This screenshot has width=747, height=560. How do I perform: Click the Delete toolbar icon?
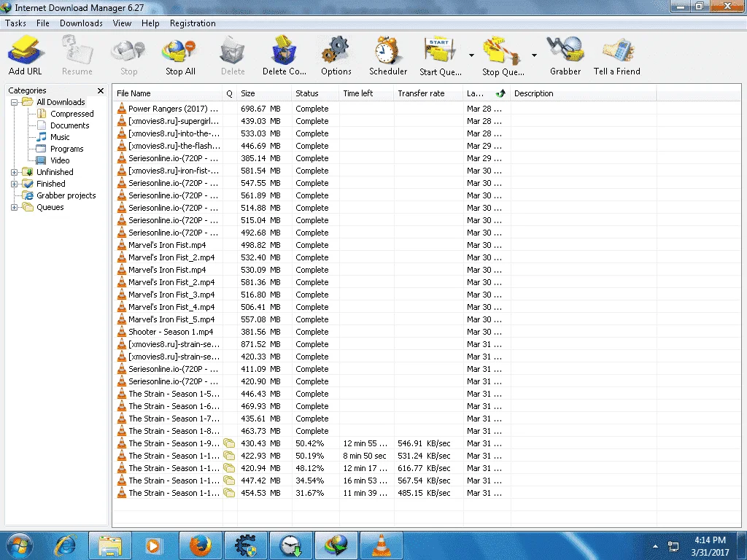[233, 55]
